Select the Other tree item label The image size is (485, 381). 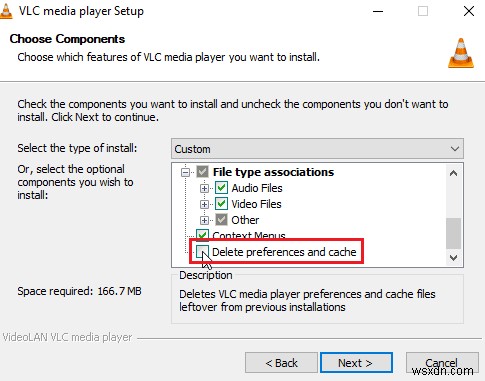click(x=245, y=220)
